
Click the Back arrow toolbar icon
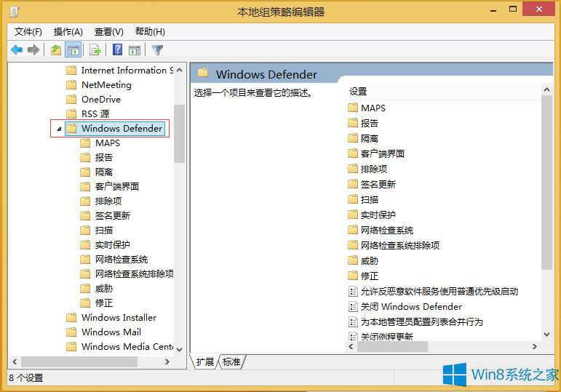[17, 50]
